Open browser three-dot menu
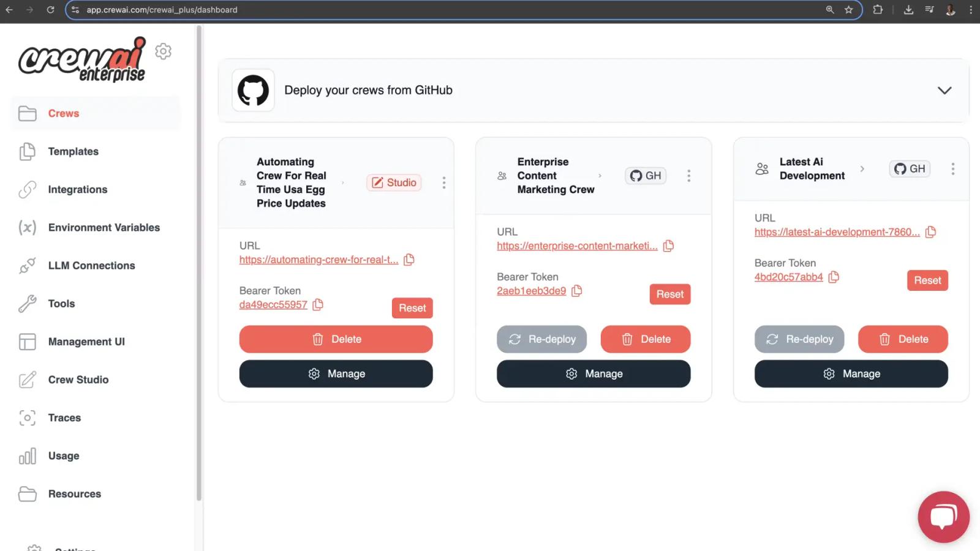This screenshot has height=551, width=980. tap(971, 10)
